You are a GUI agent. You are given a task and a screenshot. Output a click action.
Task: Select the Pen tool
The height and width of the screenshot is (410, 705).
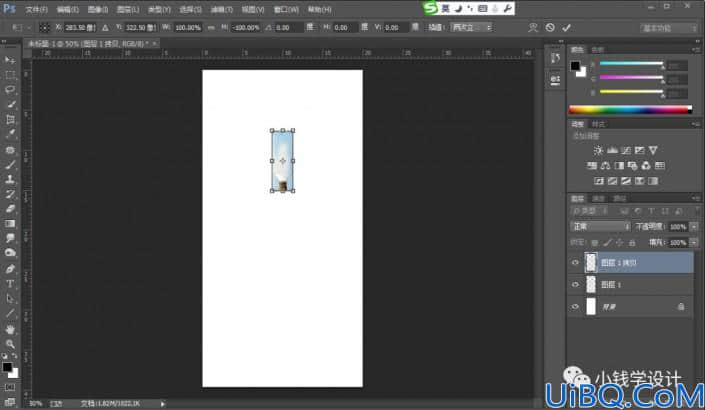coord(10,269)
